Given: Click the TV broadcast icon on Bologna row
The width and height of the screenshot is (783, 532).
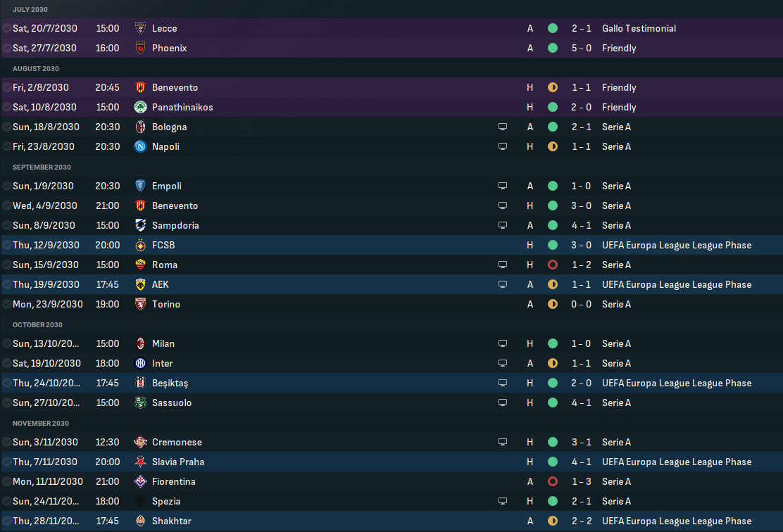Looking at the screenshot, I should tap(503, 127).
